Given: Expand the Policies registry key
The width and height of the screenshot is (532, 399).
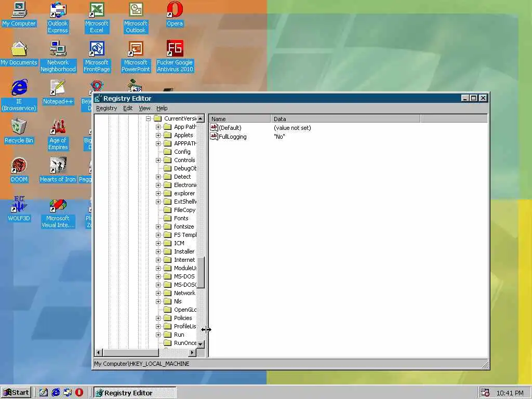Looking at the screenshot, I should [x=158, y=318].
